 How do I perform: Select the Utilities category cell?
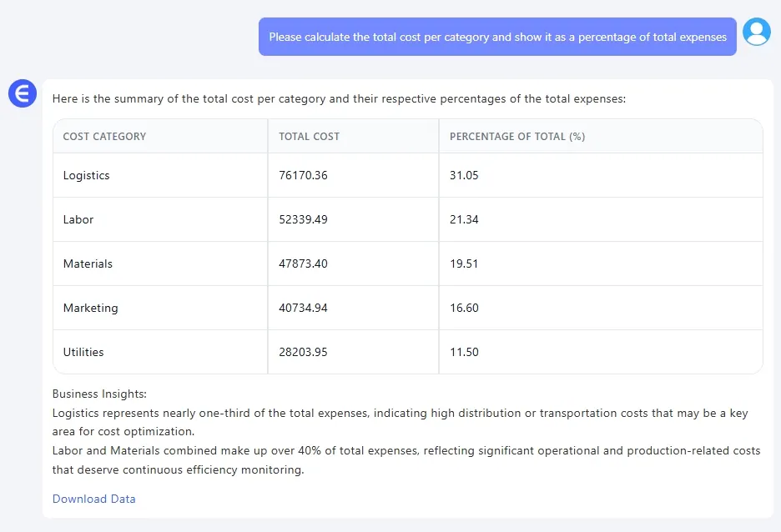[x=83, y=352]
